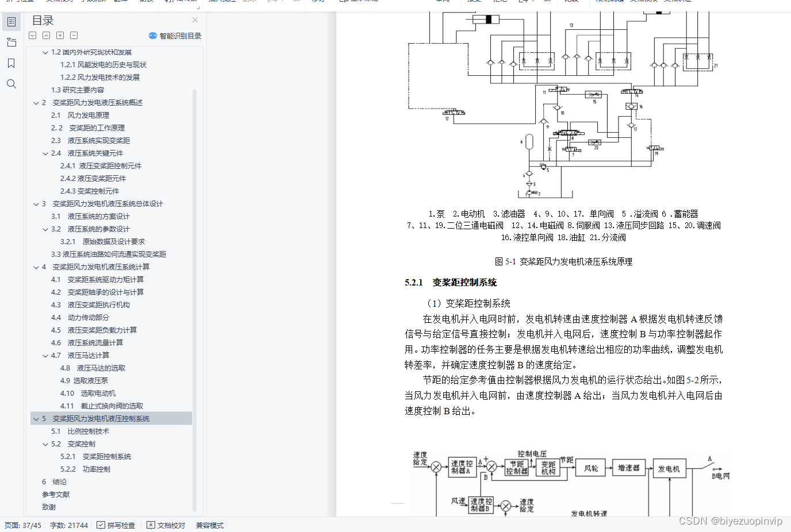Click the 智能识别目录 AI recognize button
The height and width of the screenshot is (532, 791).
[x=175, y=35]
